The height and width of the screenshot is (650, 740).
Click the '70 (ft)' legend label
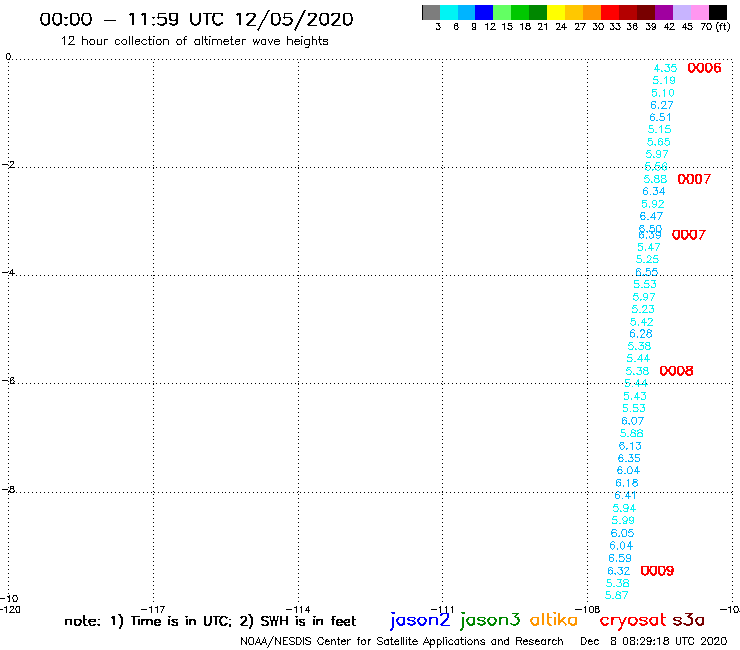tap(715, 26)
